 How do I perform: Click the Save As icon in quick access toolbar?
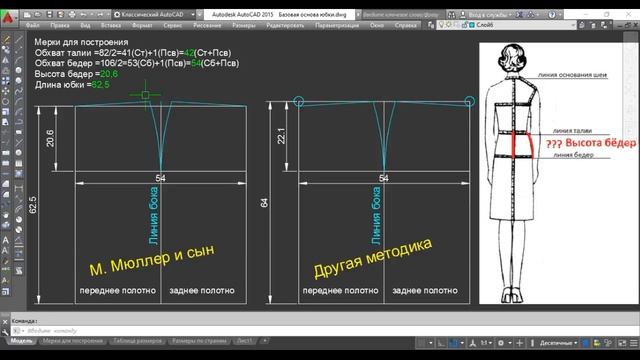pos(60,15)
